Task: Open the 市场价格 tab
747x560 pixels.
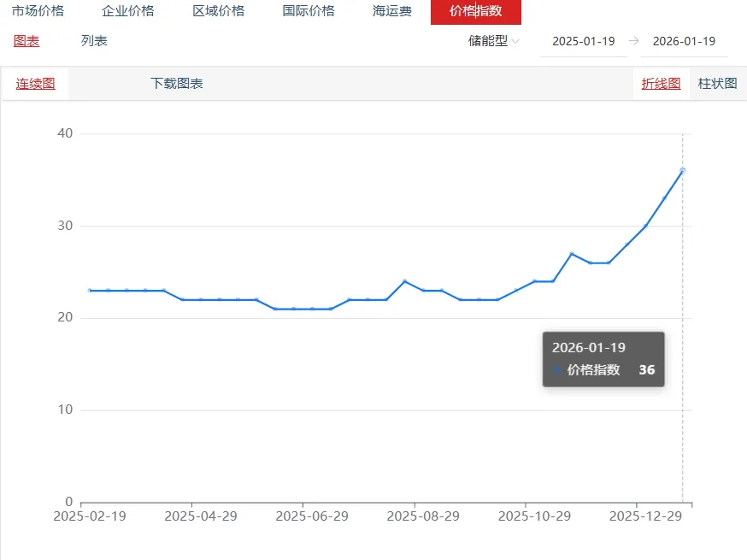Action: pos(38,11)
